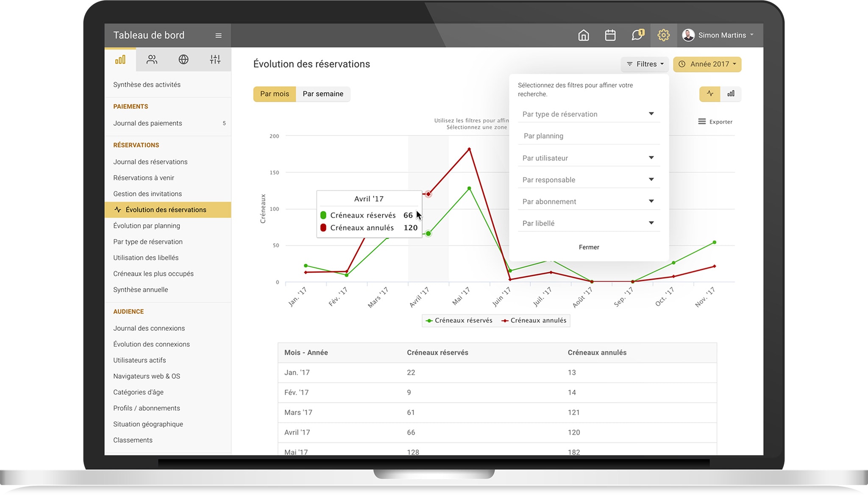868x496 pixels.
Task: Switch grouping to Par semaine
Action: point(323,94)
